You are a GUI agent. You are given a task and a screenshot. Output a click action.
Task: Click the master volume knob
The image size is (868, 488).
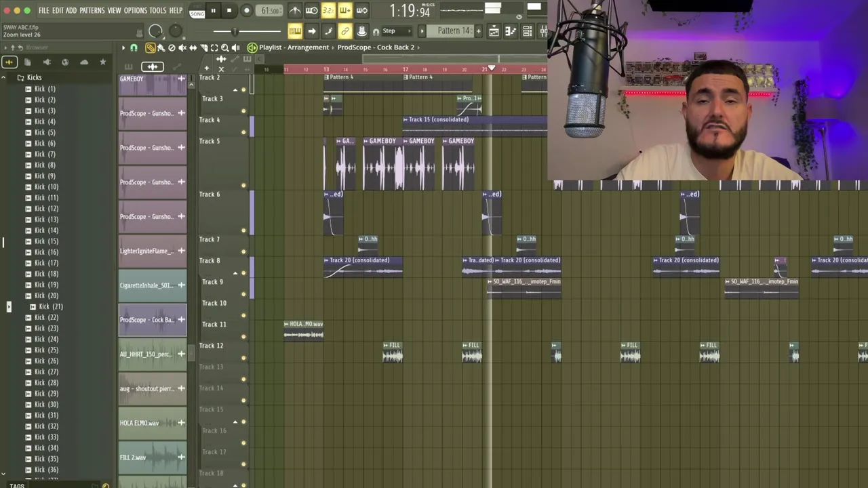[155, 31]
